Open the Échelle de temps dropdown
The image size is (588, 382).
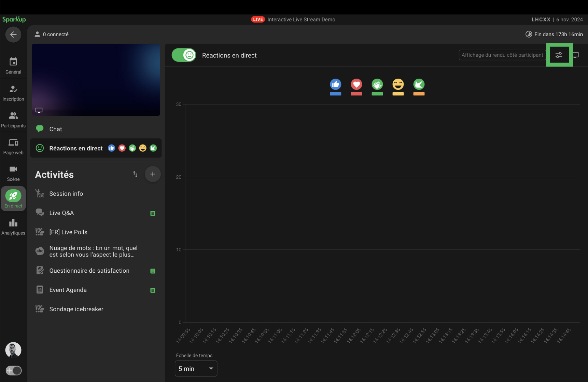click(196, 369)
